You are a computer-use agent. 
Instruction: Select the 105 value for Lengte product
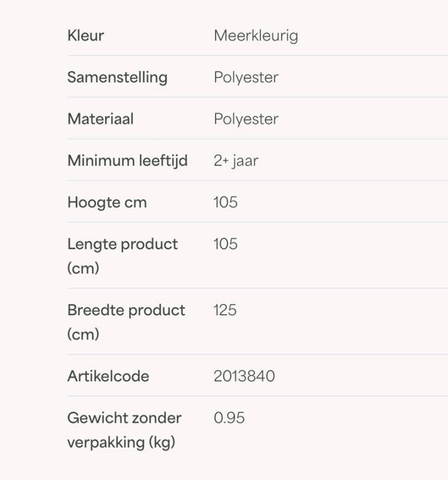click(x=225, y=244)
